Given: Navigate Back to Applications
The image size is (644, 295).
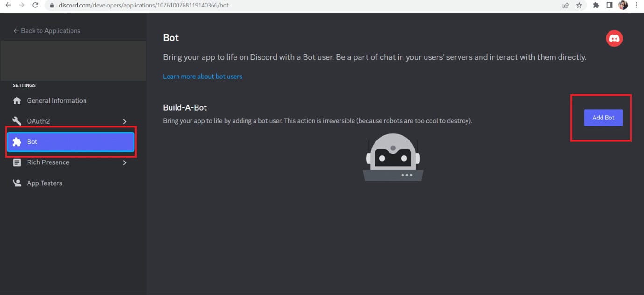Looking at the screenshot, I should pyautogui.click(x=47, y=30).
